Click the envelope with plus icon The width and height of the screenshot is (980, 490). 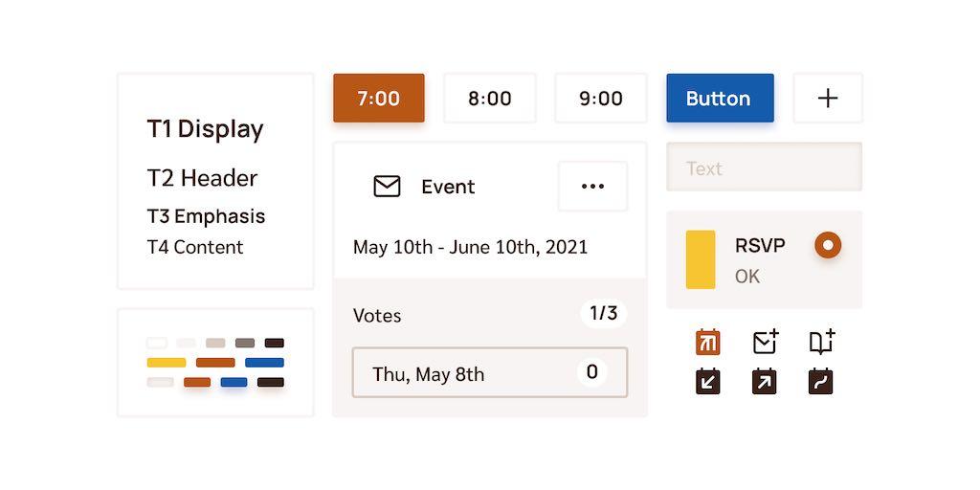coord(765,342)
